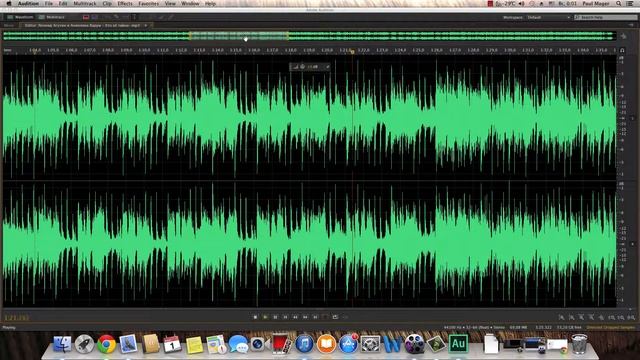Switch to the Waveform editor view

tap(20, 17)
